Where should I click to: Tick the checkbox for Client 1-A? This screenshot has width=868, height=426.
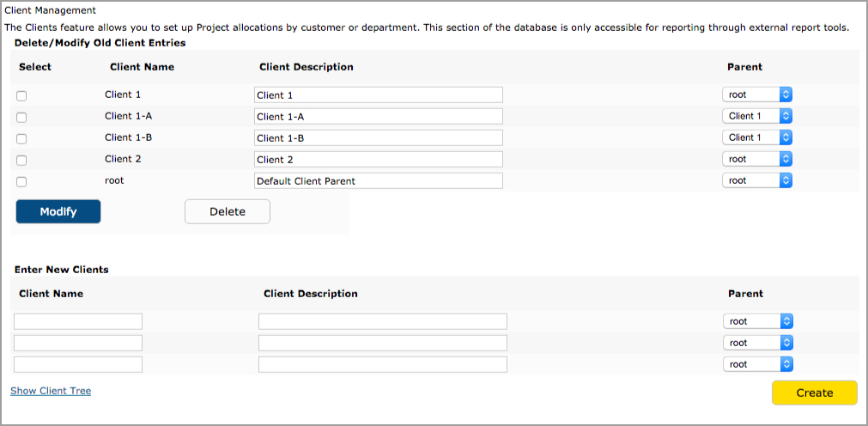click(x=21, y=118)
